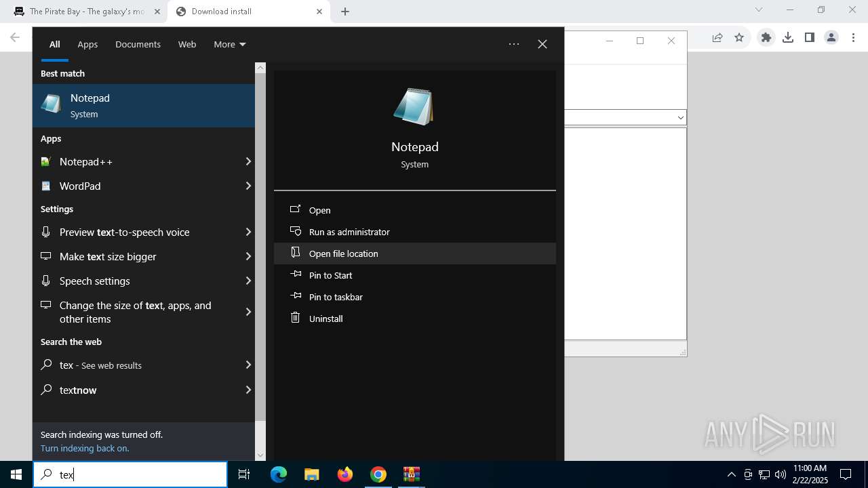Open the search options ellipsis menu
Viewport: 868px width, 488px height.
(x=514, y=44)
